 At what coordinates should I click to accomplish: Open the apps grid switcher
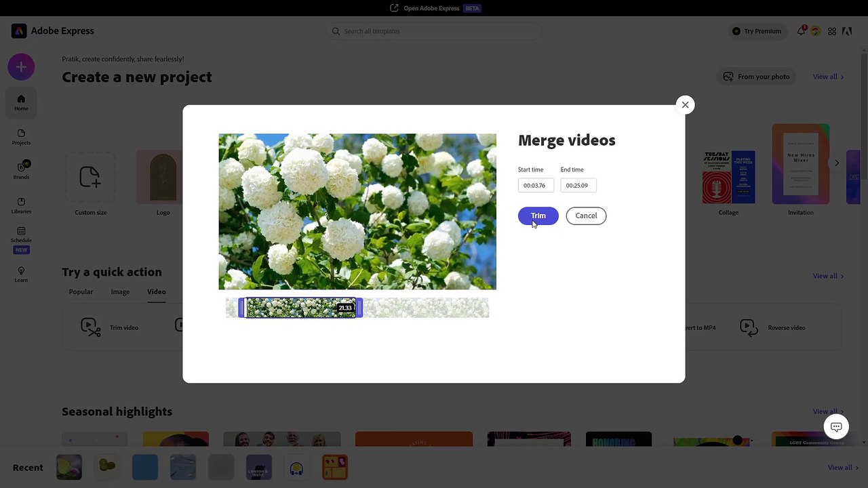click(x=832, y=31)
